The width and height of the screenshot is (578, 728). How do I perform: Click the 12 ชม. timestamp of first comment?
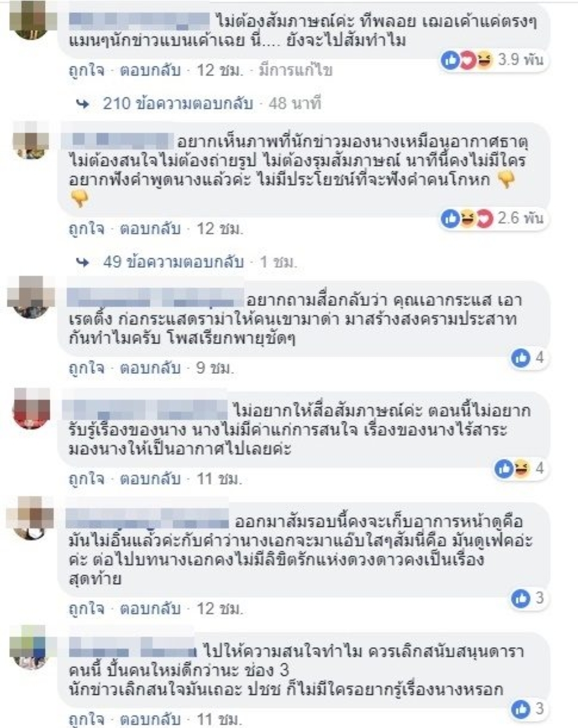219,71
